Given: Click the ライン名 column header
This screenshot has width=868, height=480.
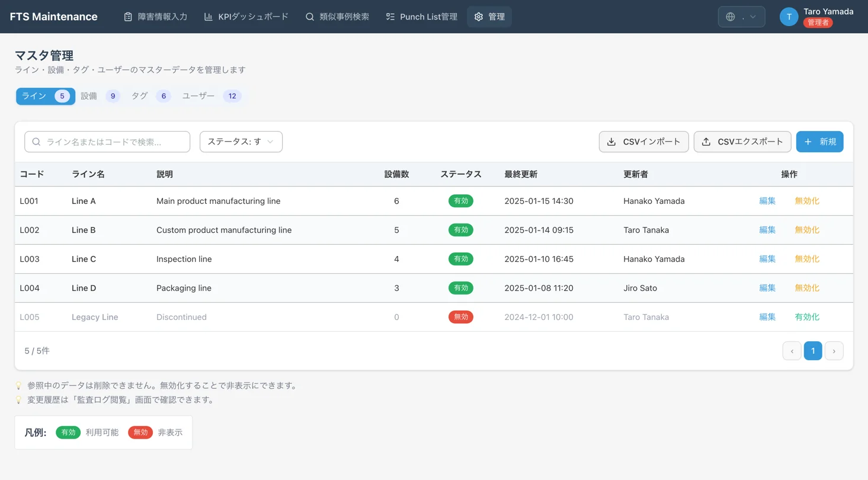Looking at the screenshot, I should click(88, 174).
